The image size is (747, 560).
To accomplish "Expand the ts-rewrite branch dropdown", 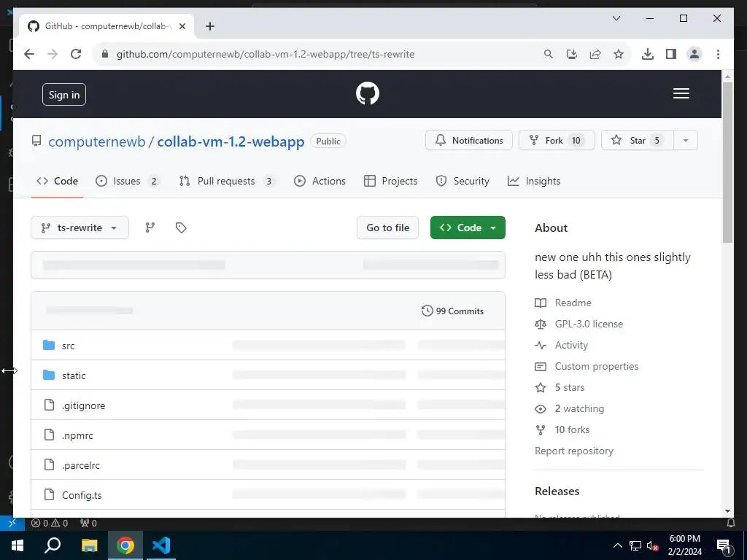I will click(80, 227).
